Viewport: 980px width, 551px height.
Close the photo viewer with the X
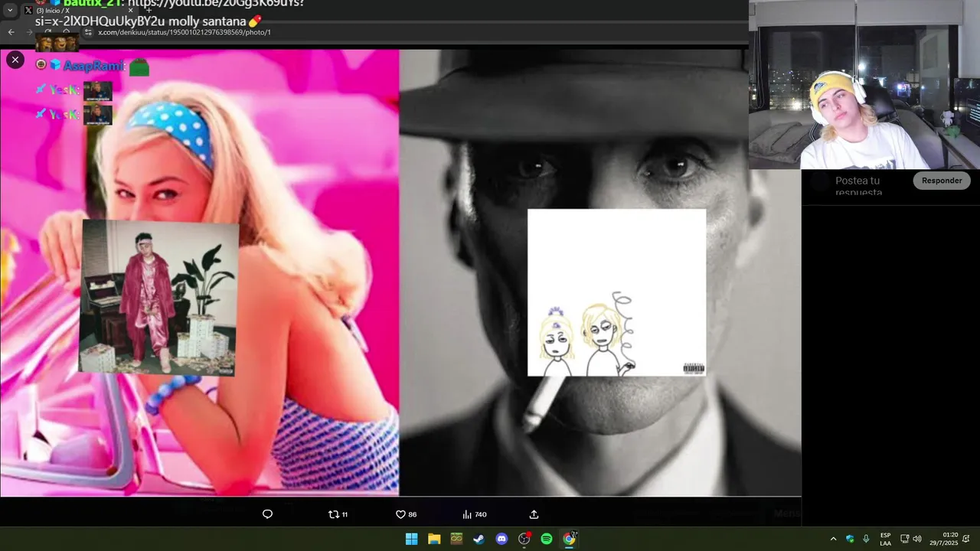[x=15, y=60]
